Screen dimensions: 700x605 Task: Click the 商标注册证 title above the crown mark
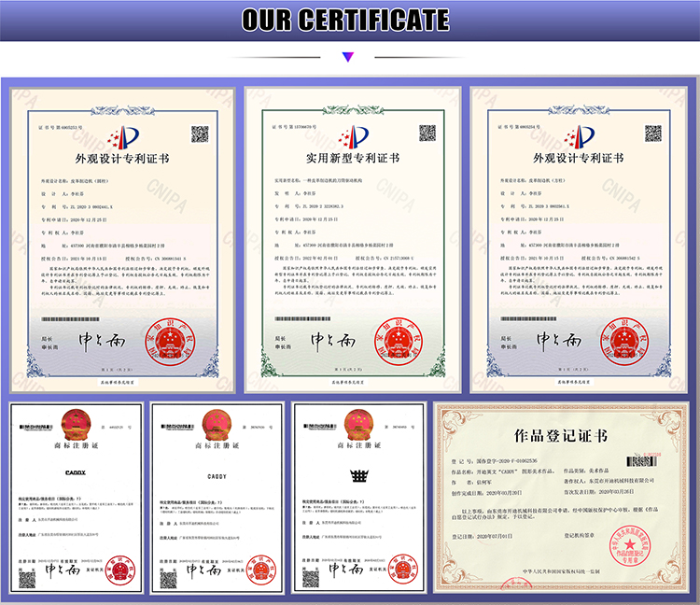(359, 445)
